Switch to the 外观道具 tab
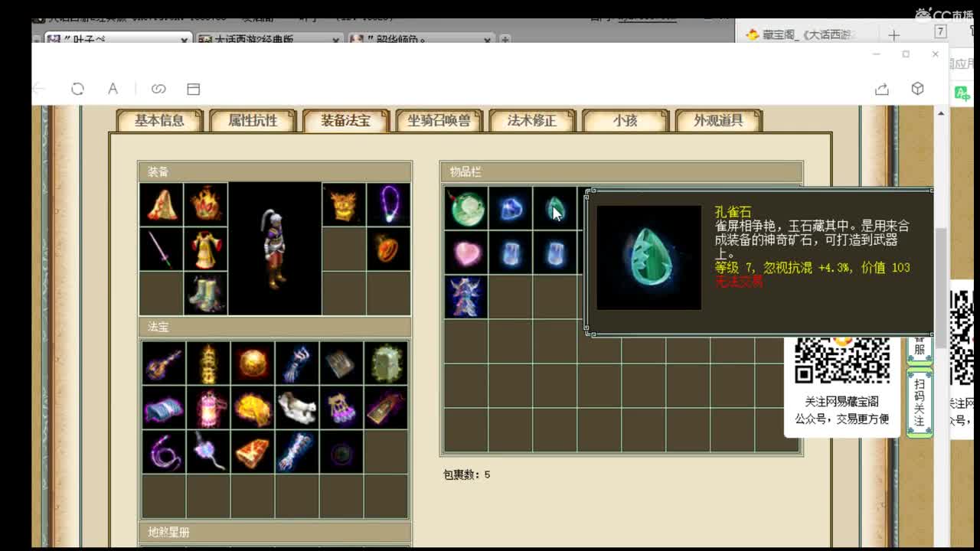 point(718,121)
